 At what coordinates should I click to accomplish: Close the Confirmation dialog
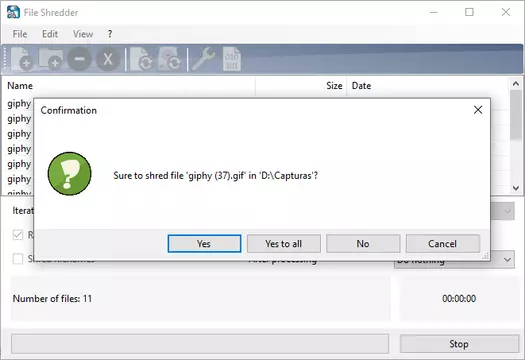(x=478, y=110)
